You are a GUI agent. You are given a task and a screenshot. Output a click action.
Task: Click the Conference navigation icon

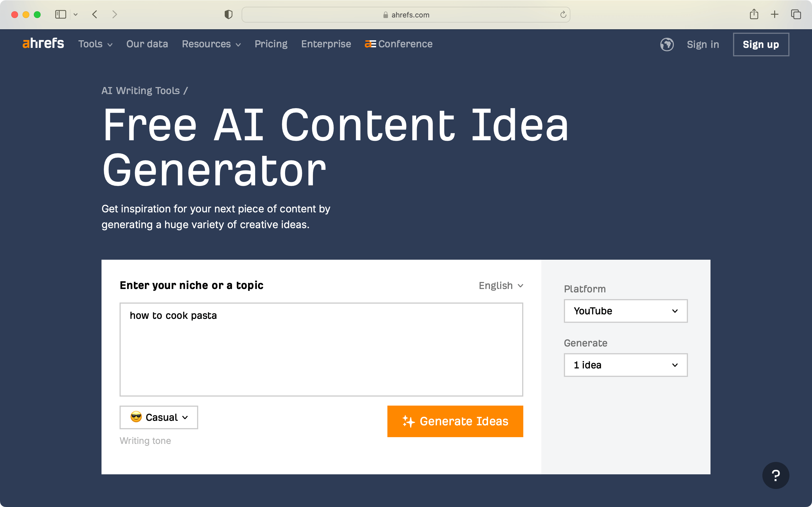[369, 44]
